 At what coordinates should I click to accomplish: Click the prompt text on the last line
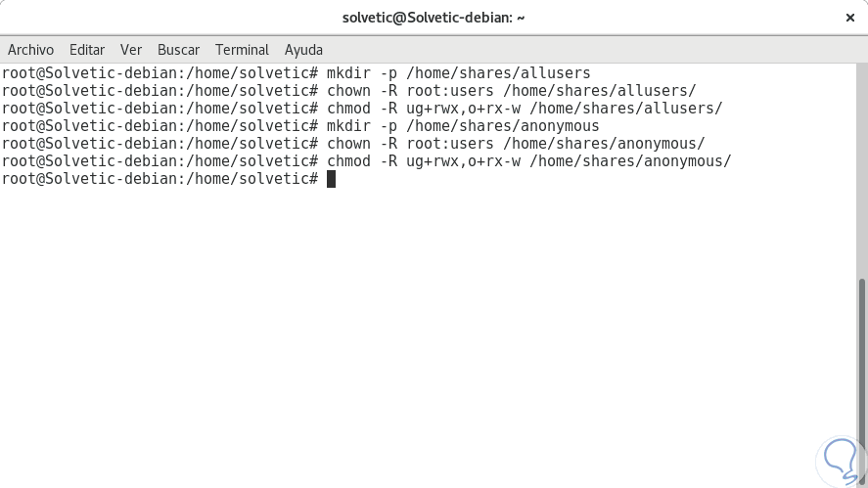[160, 179]
